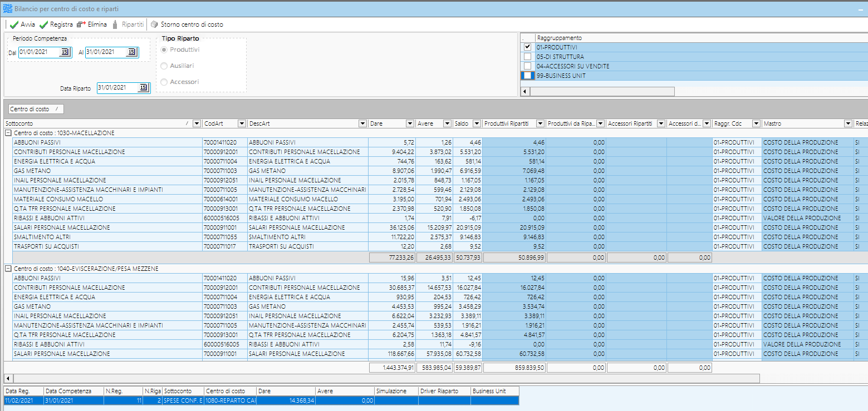
Task: Click the Avvia toolbar button
Action: click(23, 24)
